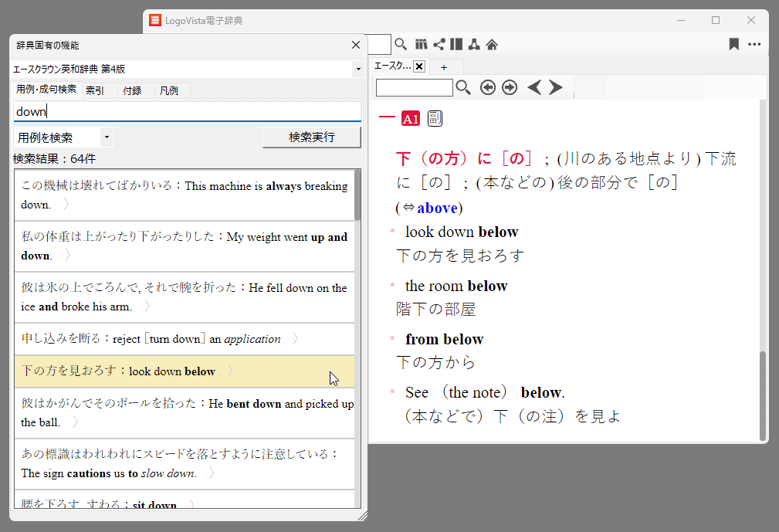
Task: Open the 付録 tab
Action: (132, 90)
